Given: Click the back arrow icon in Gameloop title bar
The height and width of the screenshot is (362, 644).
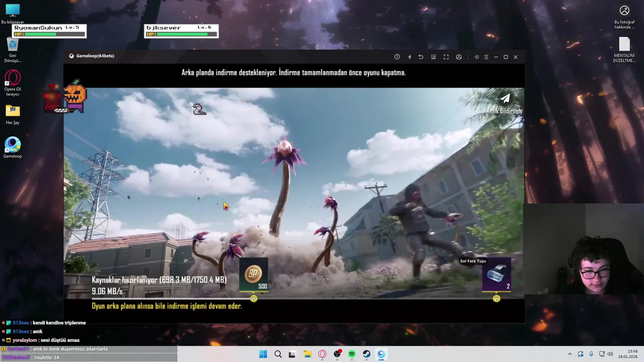Looking at the screenshot, I should tap(421, 57).
